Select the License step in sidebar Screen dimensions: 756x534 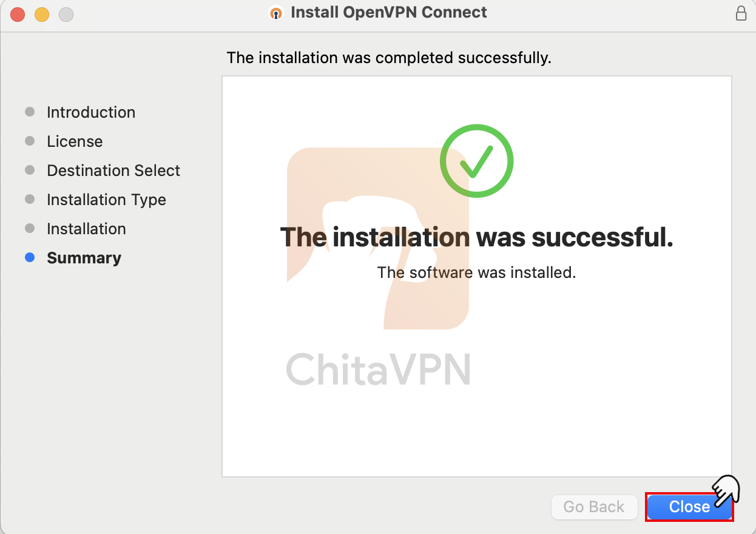(x=75, y=141)
